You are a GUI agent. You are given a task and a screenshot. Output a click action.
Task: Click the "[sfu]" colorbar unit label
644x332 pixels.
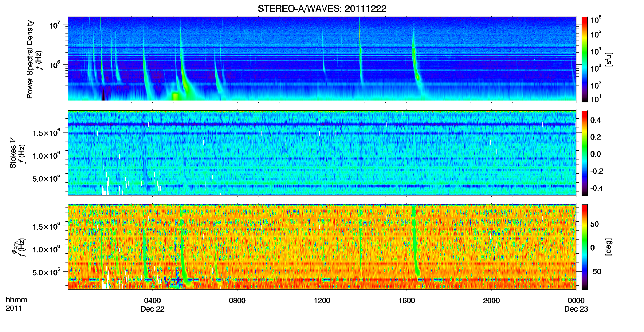609,59
